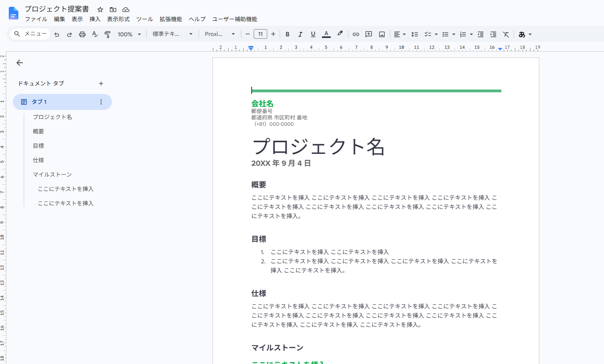This screenshot has height=364, width=604.
Task: Click the date 20XX 年 9 月 4 日
Action: point(281,163)
